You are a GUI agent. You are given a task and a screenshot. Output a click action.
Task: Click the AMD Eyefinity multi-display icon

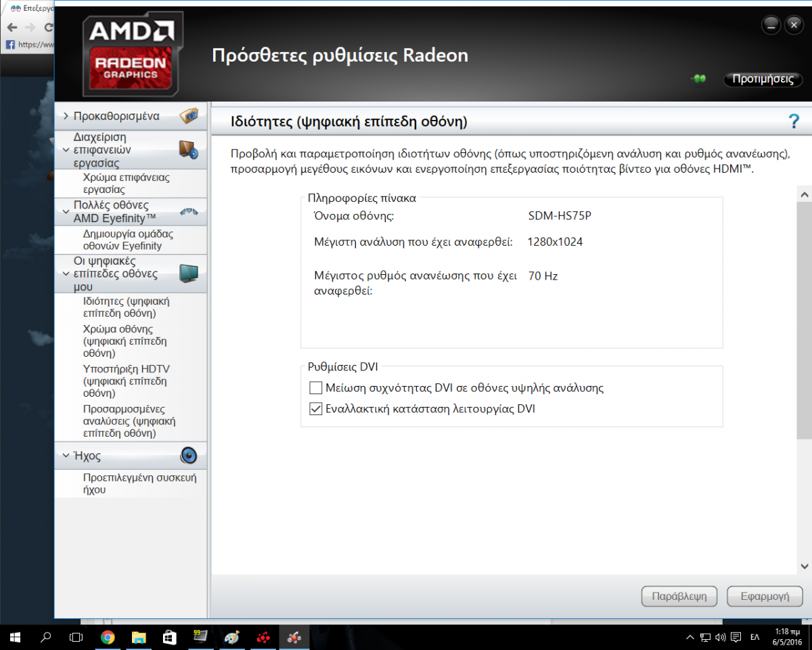(x=189, y=212)
